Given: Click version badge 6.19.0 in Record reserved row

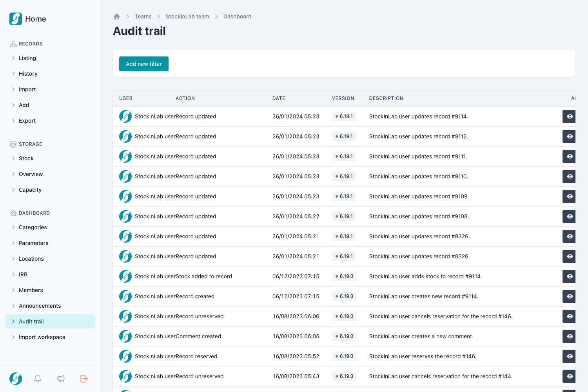Looking at the screenshot, I should click(x=344, y=356).
